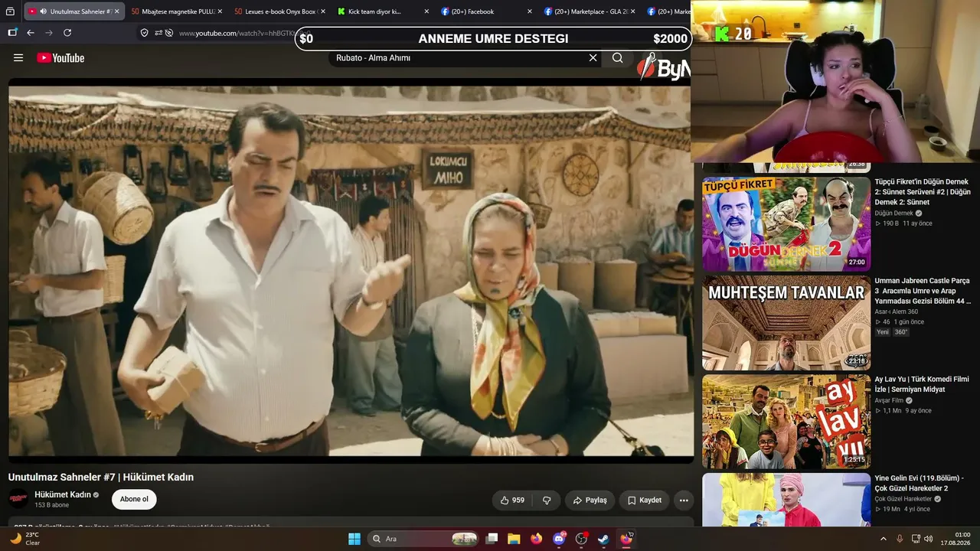The image size is (980, 551).
Task: Click the taskbar search box Ara
Action: (423, 539)
